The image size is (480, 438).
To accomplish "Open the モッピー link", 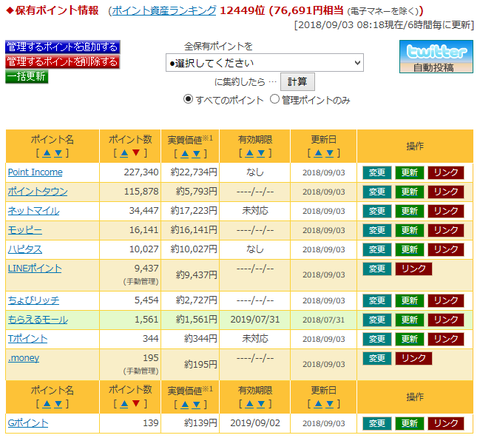I will pyautogui.click(x=25, y=230).
